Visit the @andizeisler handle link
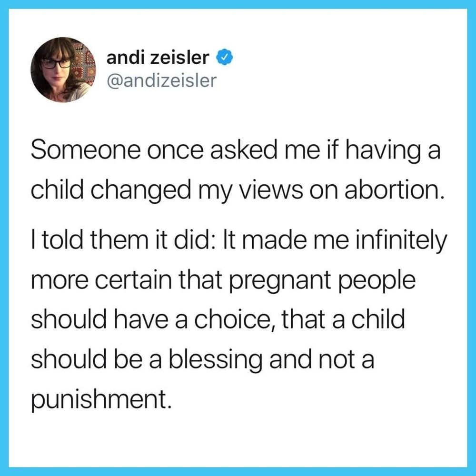 [161, 81]
